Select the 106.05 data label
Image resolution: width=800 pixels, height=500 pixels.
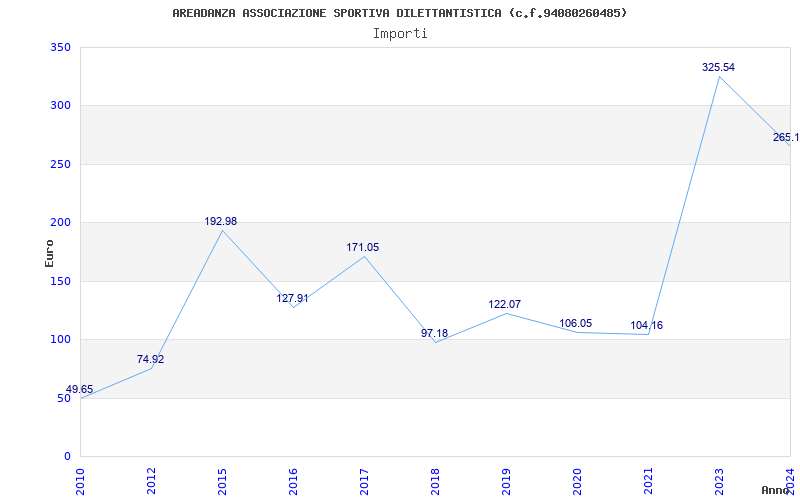[576, 323]
